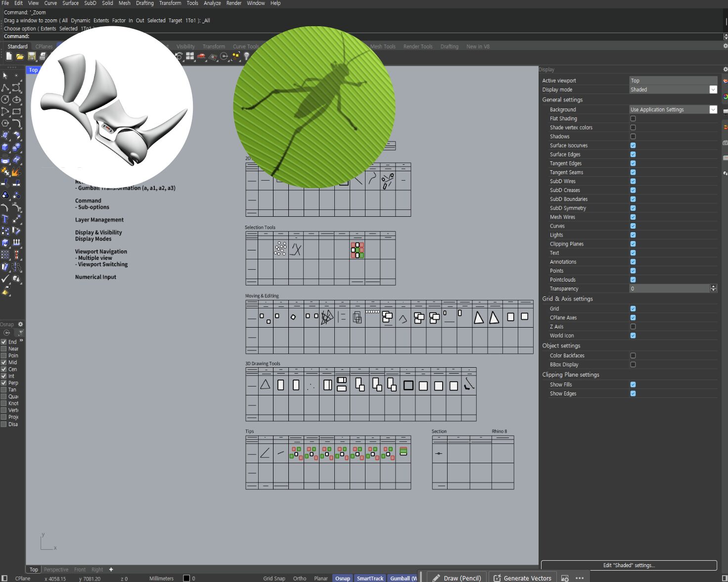Click the Edit "Shaded" settings button
The width and height of the screenshot is (728, 582).
tap(629, 565)
